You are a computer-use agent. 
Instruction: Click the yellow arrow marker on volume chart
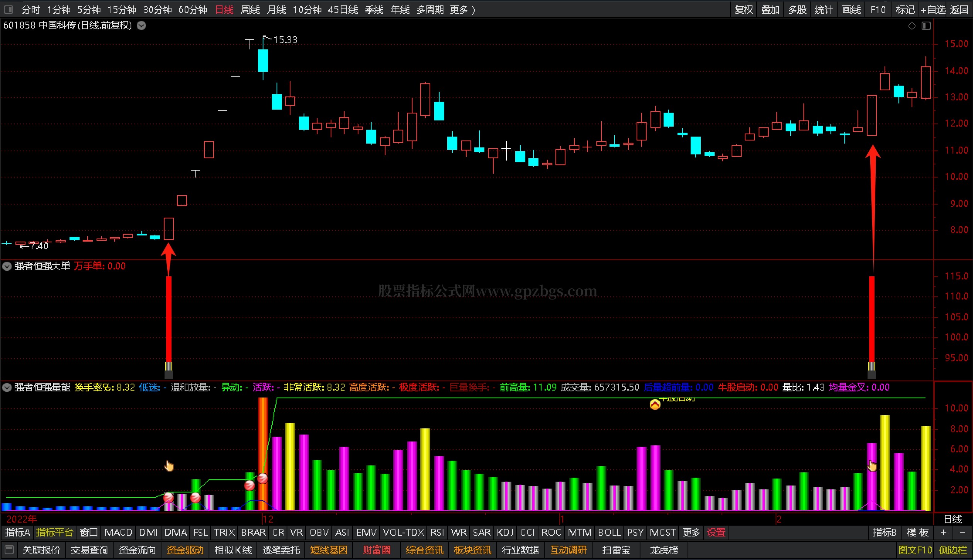655,404
